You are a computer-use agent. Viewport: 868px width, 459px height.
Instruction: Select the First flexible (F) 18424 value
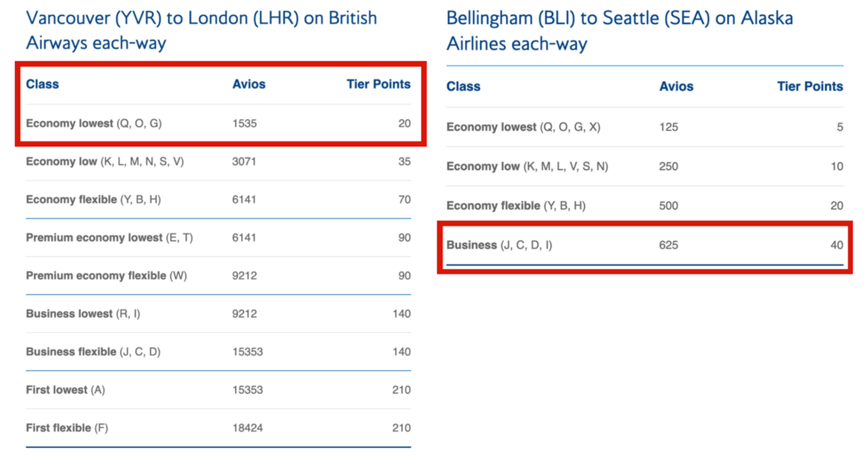click(247, 428)
